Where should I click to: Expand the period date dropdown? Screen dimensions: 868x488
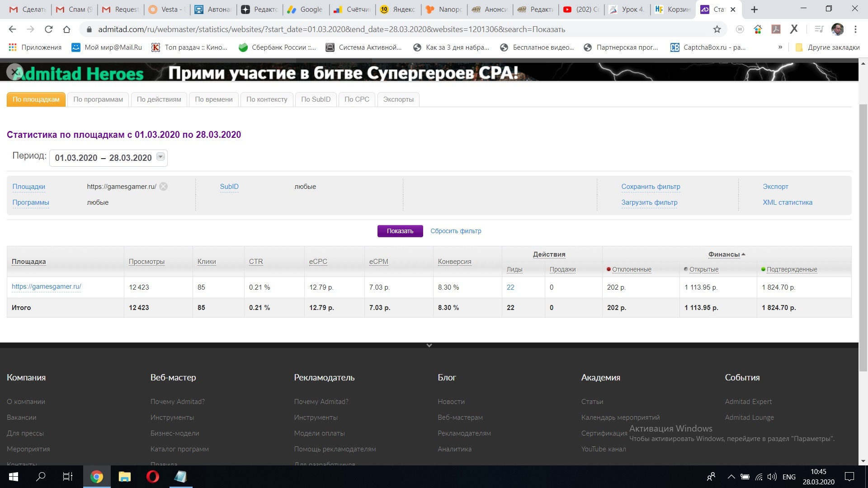tap(160, 157)
